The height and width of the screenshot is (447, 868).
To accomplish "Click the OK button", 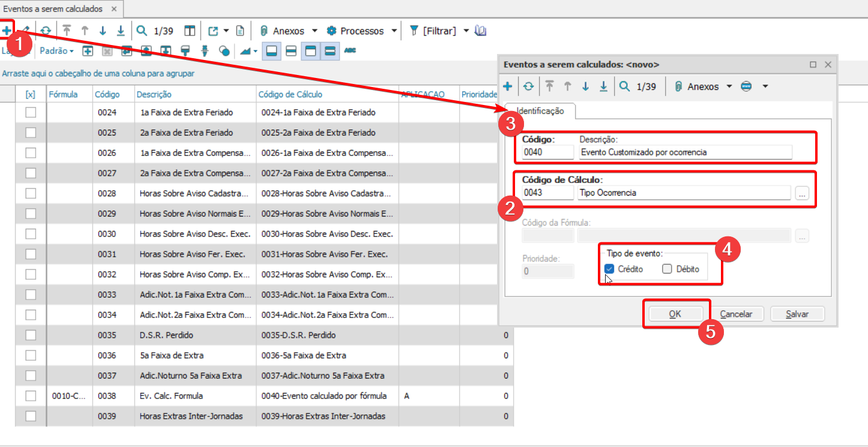I will coord(675,314).
